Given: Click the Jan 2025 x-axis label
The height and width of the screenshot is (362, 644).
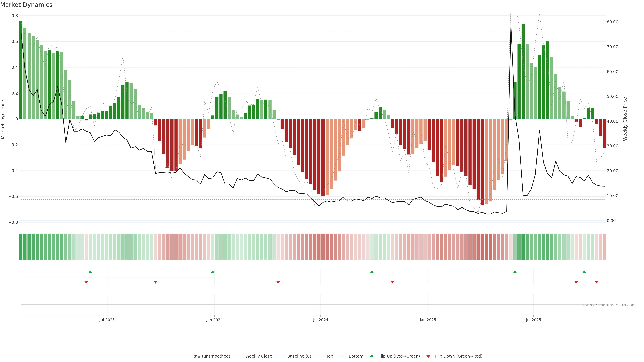Looking at the screenshot, I should (428, 320).
